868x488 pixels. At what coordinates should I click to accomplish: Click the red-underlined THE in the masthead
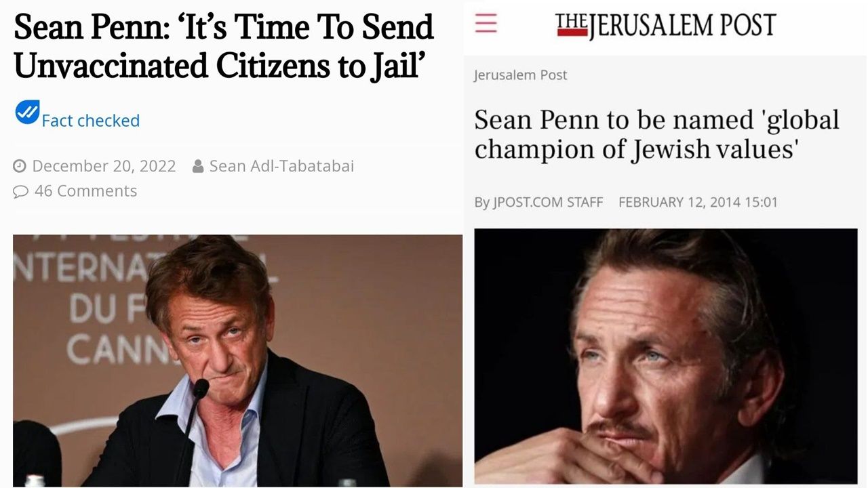571,24
